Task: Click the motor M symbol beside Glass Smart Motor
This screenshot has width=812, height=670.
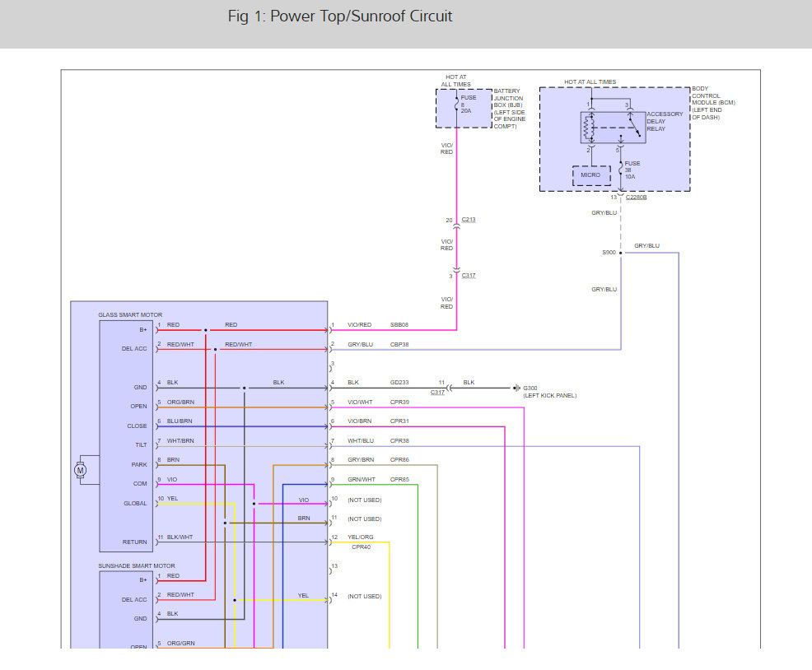Action: [x=80, y=470]
